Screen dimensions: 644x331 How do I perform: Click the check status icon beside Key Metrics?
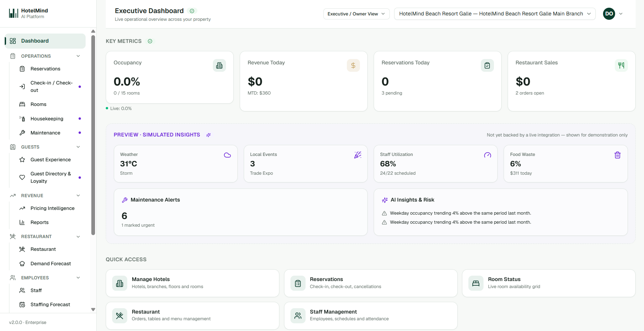click(x=150, y=41)
